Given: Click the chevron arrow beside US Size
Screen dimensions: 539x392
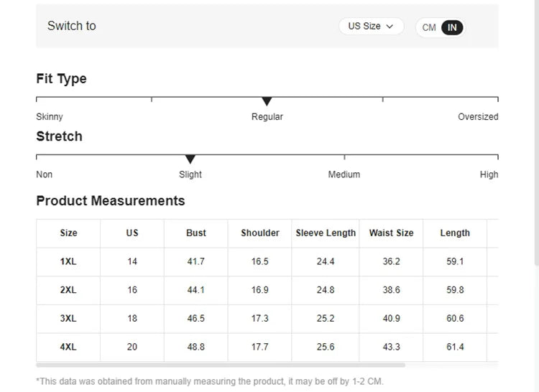Looking at the screenshot, I should (x=390, y=27).
